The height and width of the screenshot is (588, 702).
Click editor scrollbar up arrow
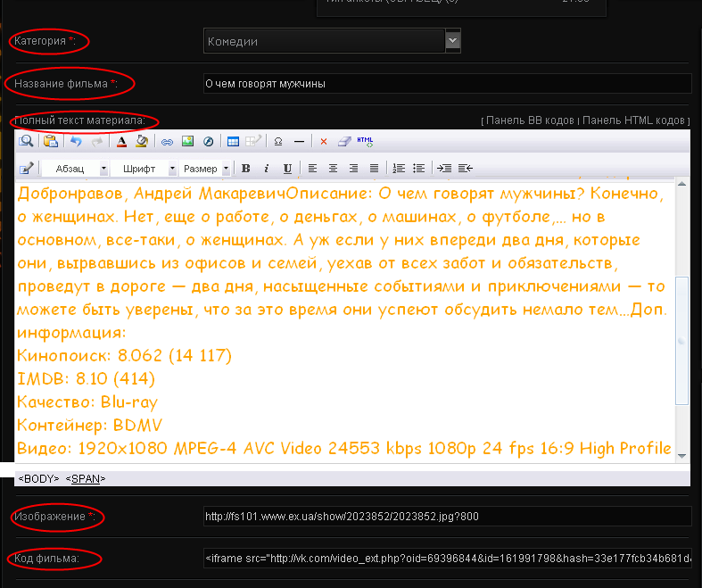click(681, 184)
